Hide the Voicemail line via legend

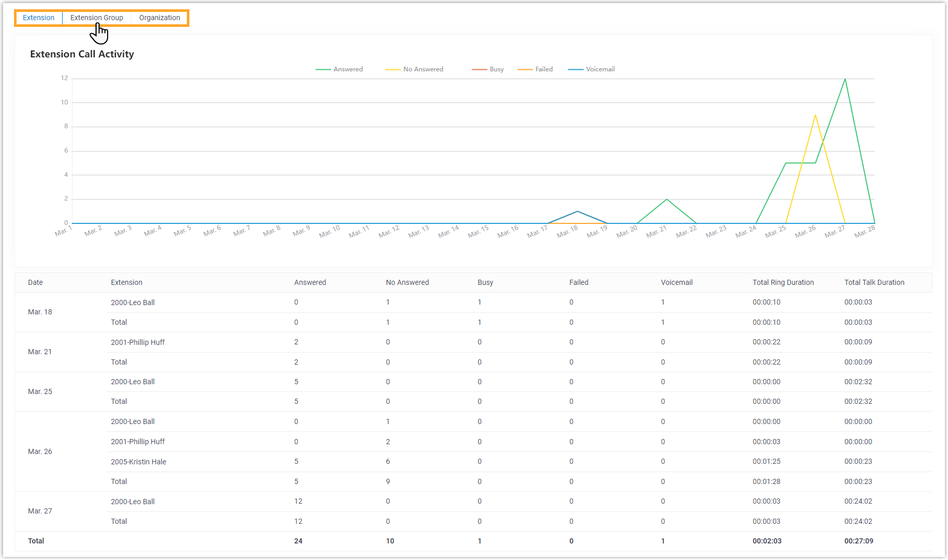[x=591, y=69]
